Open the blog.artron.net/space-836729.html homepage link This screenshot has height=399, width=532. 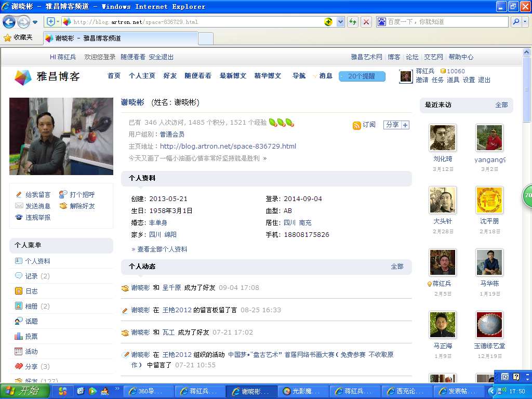pos(228,147)
